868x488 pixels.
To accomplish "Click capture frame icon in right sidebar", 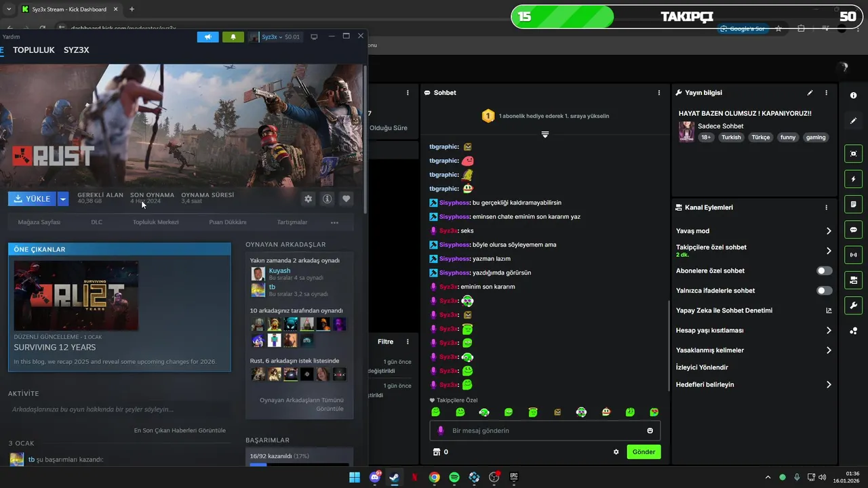I will [x=854, y=154].
